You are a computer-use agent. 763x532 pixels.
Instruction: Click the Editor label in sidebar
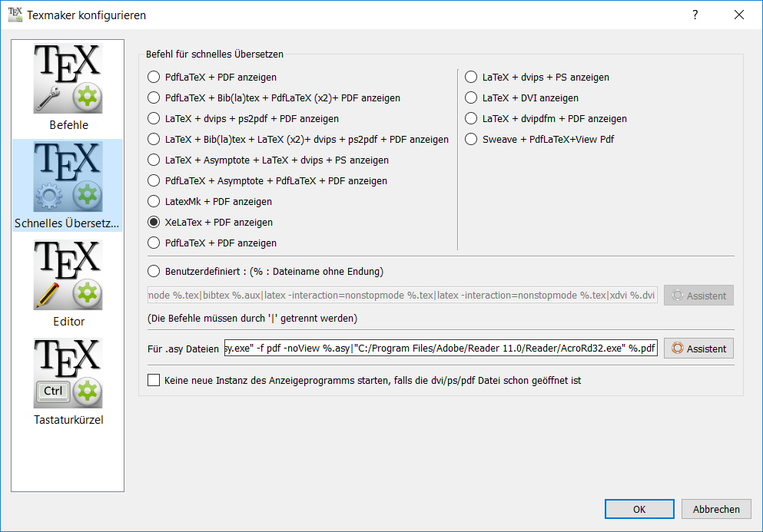pyautogui.click(x=68, y=322)
